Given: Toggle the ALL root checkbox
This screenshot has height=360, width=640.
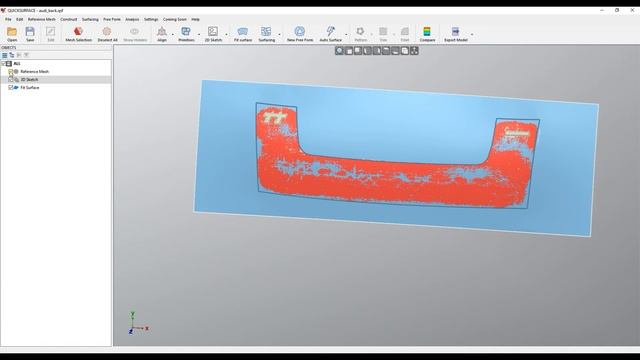Looking at the screenshot, I should (4, 64).
